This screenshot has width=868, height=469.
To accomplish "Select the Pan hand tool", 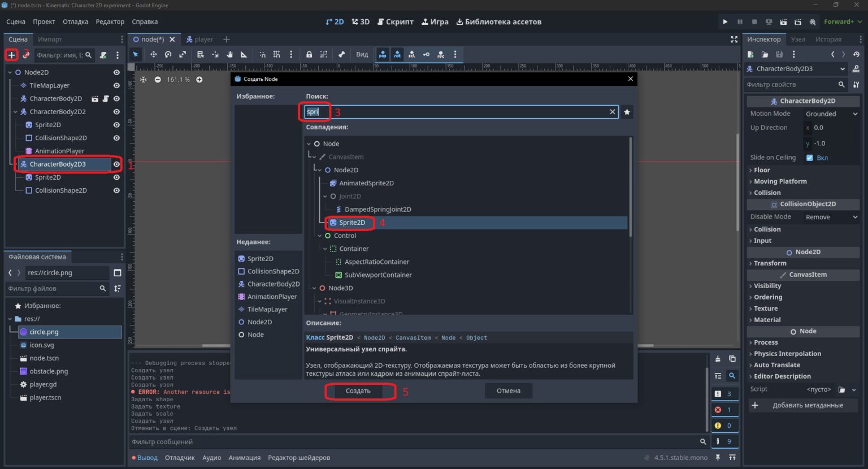I will tap(229, 55).
